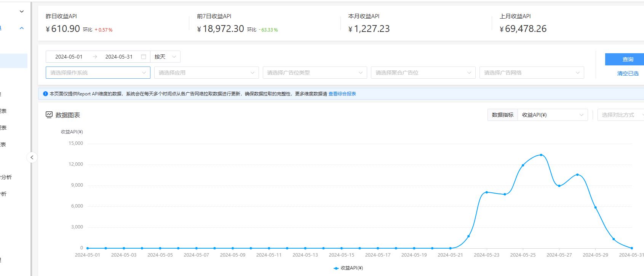Open the 请选择聚合广告位 dropdown
The width and height of the screenshot is (644, 276).
click(x=423, y=73)
